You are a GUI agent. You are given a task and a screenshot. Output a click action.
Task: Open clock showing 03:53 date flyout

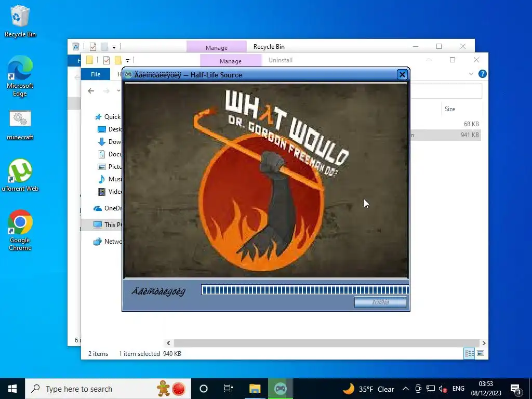tap(486, 389)
